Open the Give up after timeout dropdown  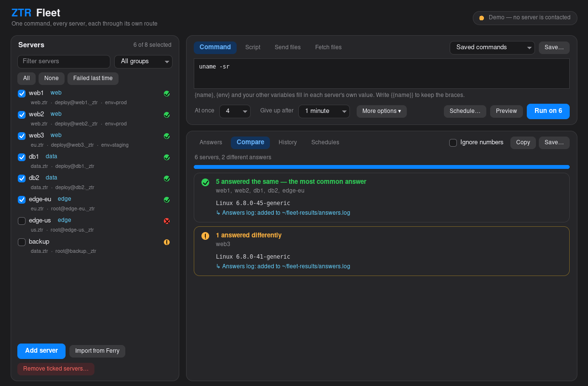[x=324, y=111]
